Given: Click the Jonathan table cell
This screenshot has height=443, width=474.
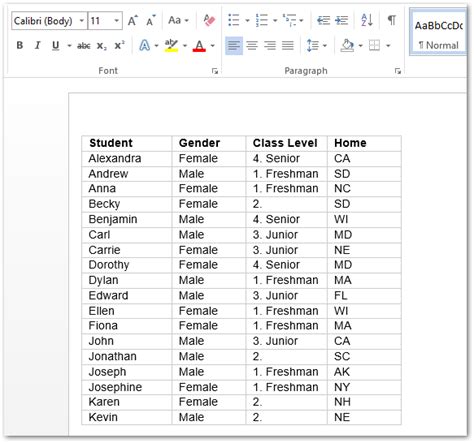Looking at the screenshot, I should coord(127,357).
